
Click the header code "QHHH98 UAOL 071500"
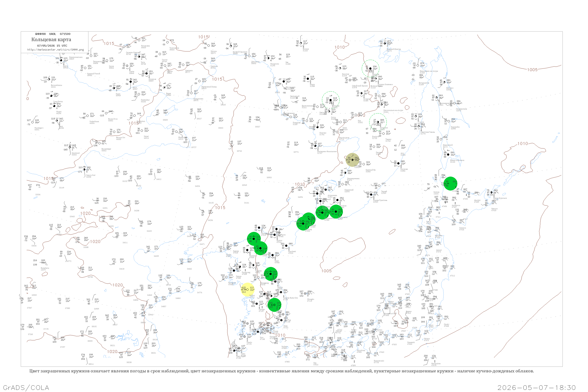tap(53, 34)
